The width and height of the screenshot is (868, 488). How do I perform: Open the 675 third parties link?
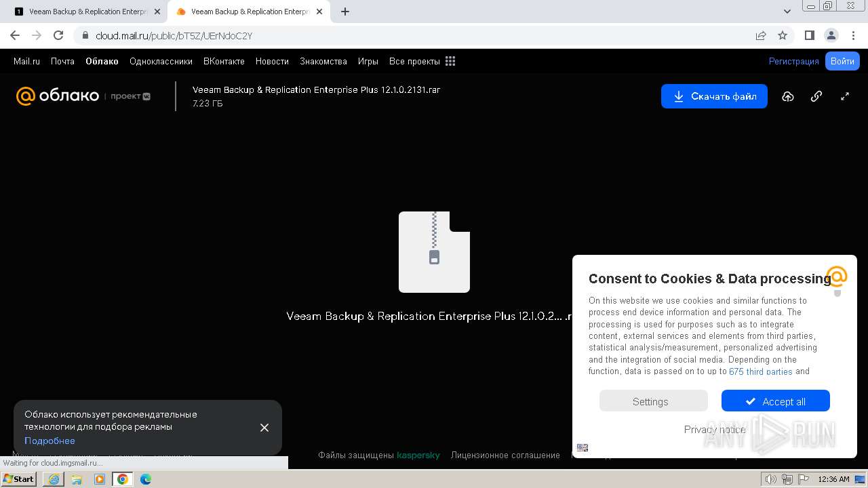click(760, 371)
